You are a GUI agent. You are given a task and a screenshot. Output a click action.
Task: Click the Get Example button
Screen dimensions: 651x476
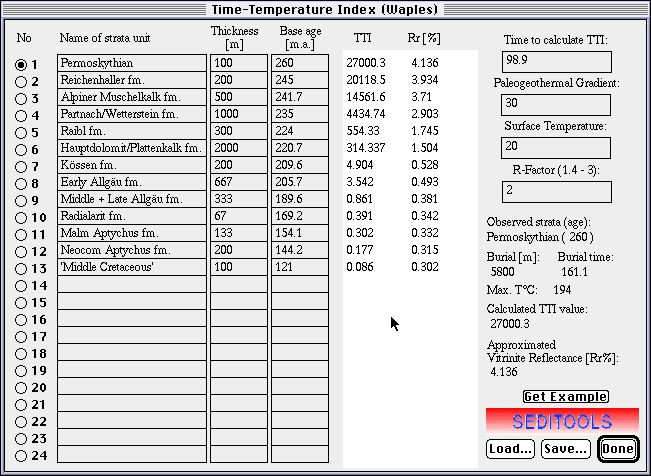click(565, 397)
